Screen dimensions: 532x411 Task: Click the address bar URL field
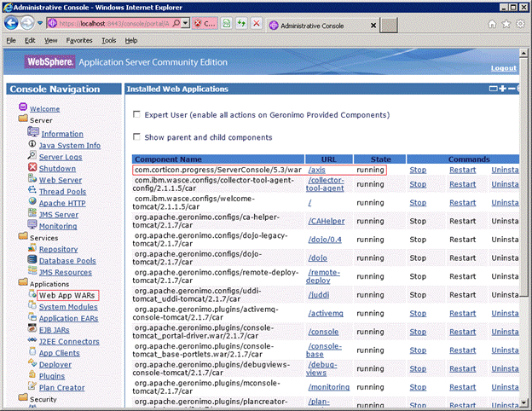[113, 23]
